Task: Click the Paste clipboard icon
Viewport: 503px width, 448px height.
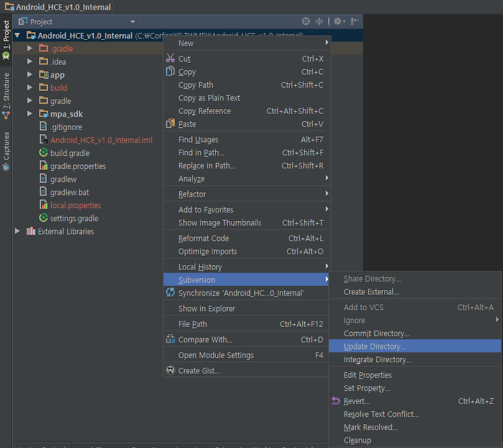Action: tap(170, 124)
